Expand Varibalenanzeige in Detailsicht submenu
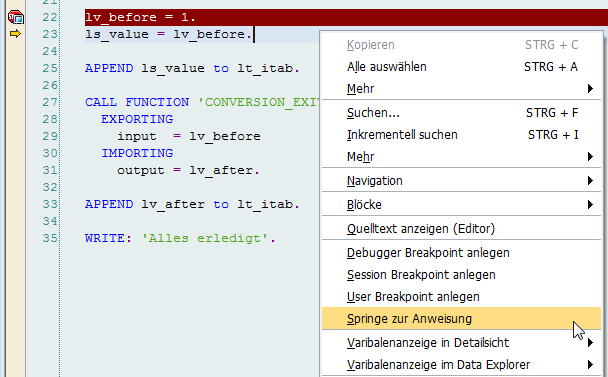This screenshot has height=377, width=608. (x=461, y=343)
